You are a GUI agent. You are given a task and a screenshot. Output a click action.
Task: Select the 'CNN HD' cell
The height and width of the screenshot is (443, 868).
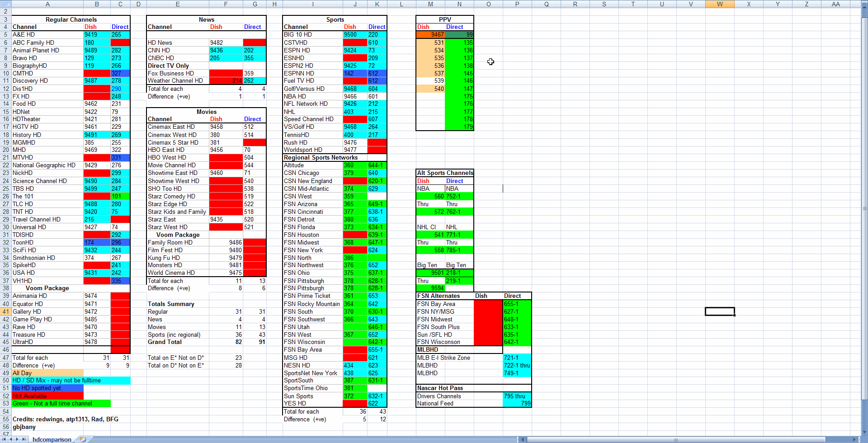pyautogui.click(x=178, y=50)
